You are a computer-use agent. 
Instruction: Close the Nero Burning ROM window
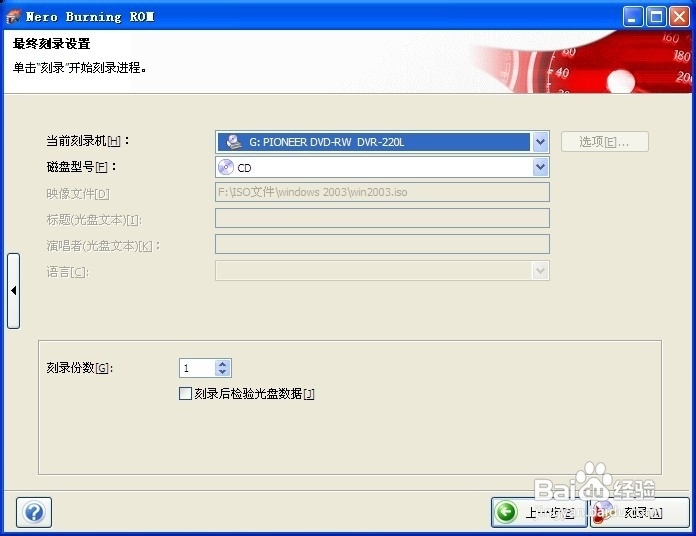[x=679, y=17]
